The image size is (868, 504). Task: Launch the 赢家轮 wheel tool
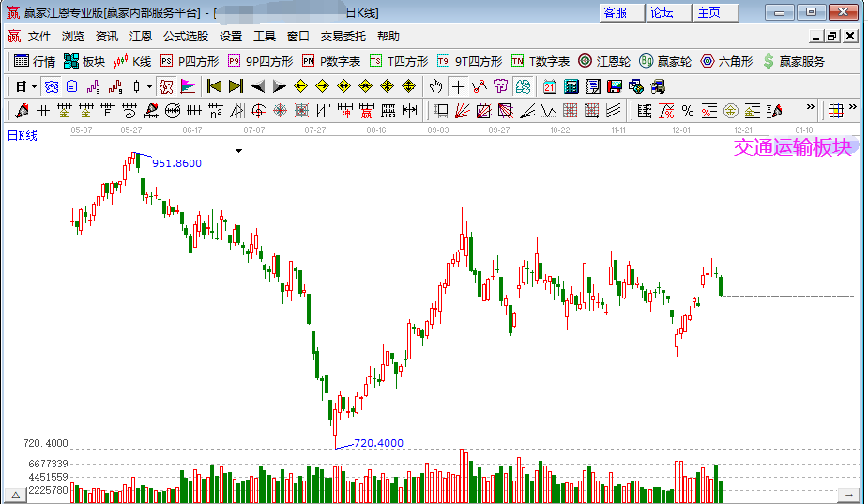(665, 62)
